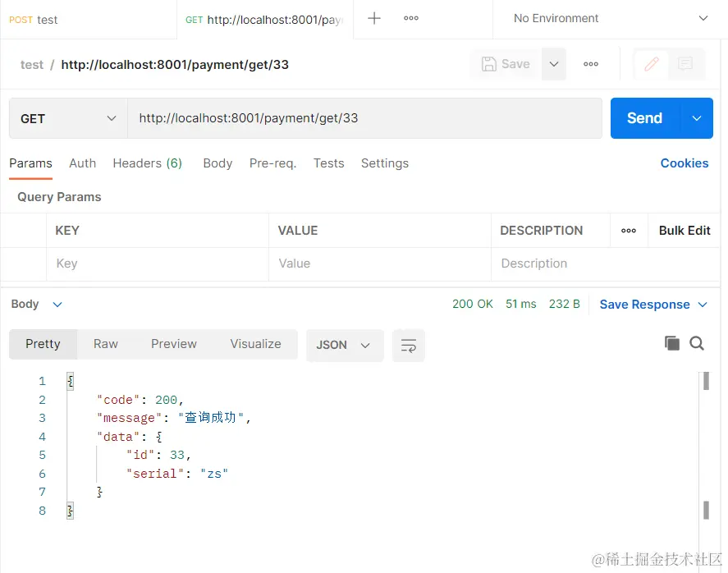Open query params column options ellipsis
This screenshot has width=728, height=573.
point(629,231)
